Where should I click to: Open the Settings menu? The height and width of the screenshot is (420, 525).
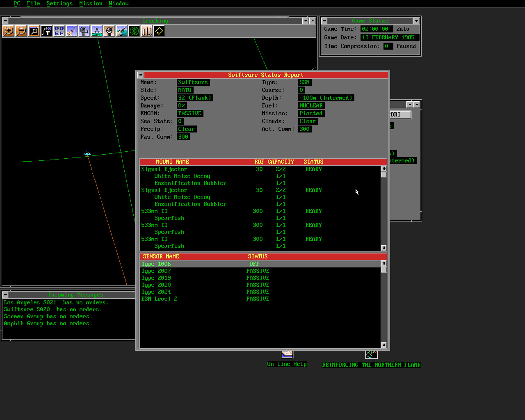[x=59, y=3]
